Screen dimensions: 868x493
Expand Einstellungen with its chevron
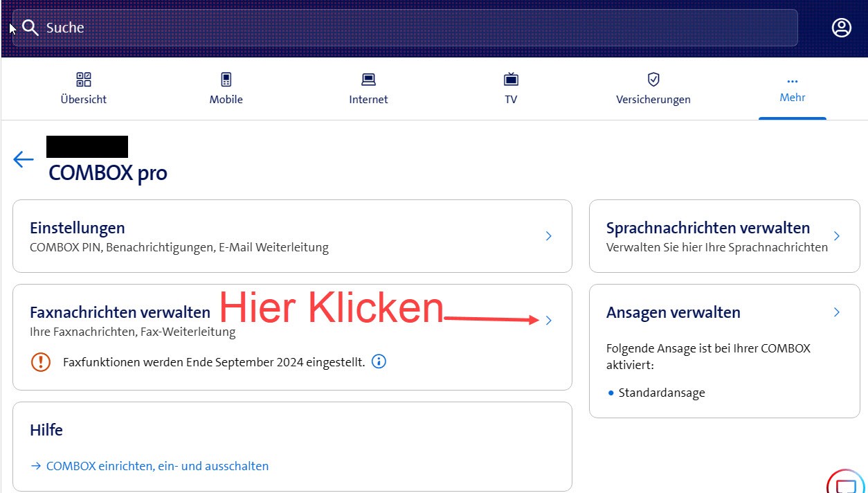pyautogui.click(x=548, y=236)
